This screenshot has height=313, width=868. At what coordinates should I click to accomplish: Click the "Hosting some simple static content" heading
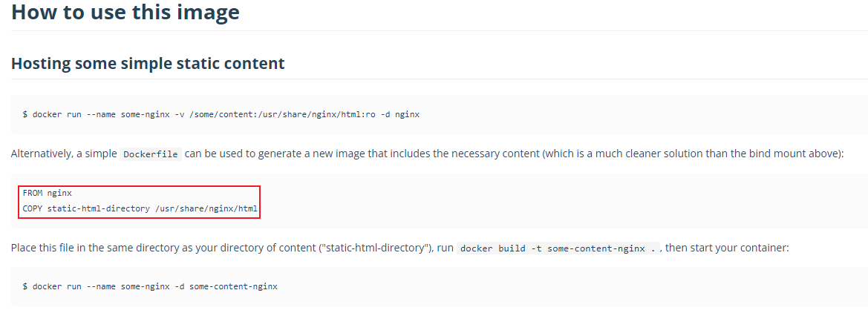148,63
